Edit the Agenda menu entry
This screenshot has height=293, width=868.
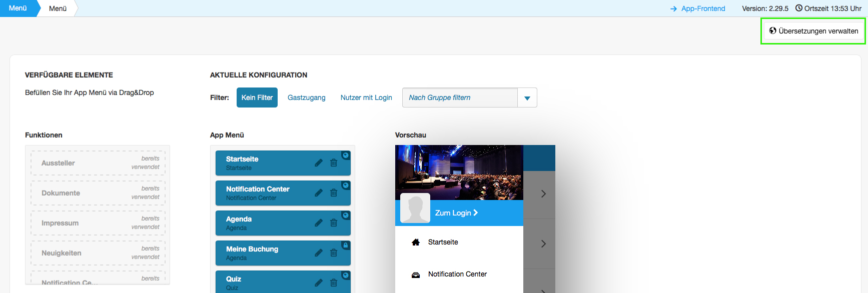tap(319, 222)
